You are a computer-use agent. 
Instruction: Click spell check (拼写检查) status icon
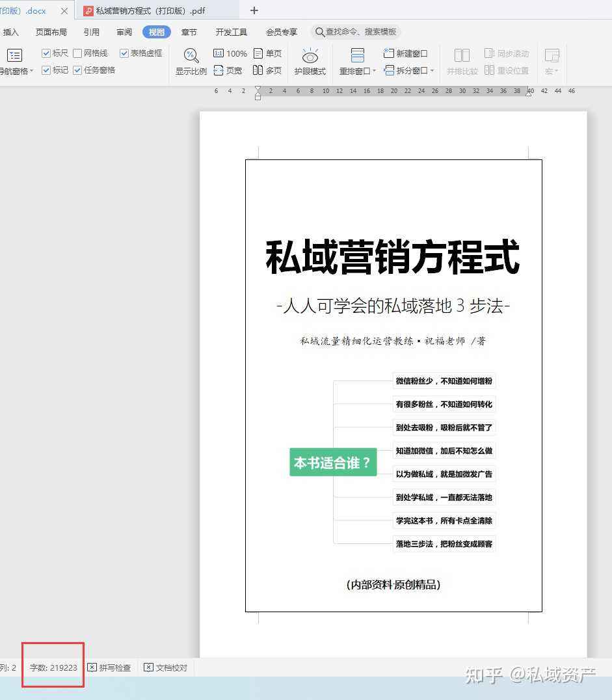(92, 667)
